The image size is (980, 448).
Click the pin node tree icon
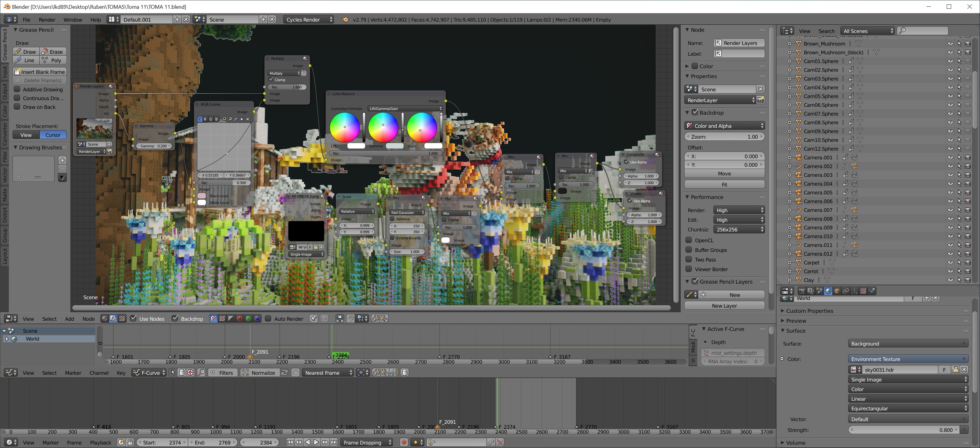pyautogui.click(x=313, y=319)
